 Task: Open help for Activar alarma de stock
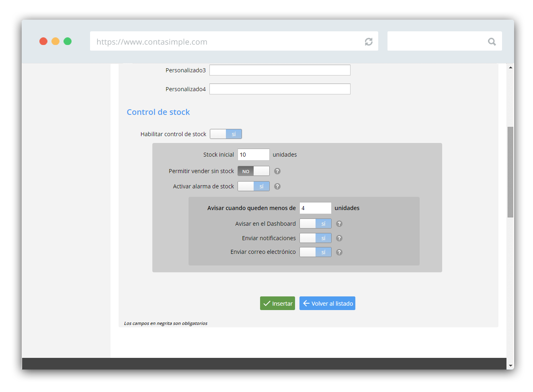coord(277,186)
